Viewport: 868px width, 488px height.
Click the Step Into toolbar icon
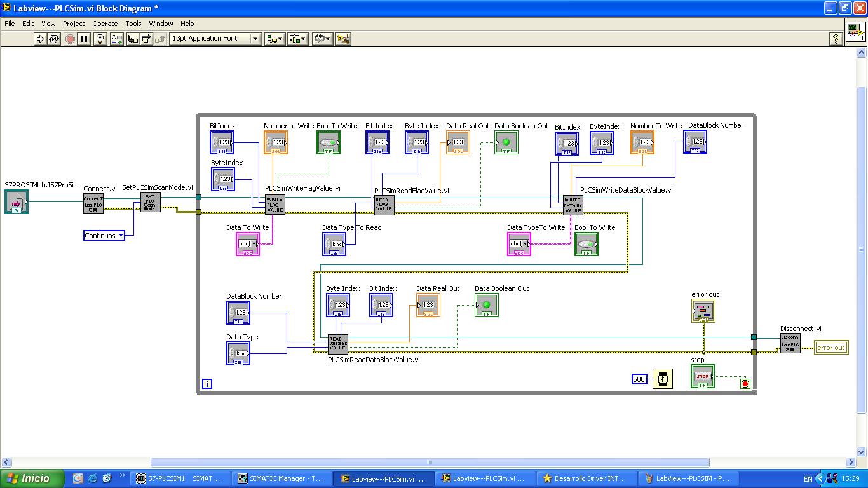[133, 39]
